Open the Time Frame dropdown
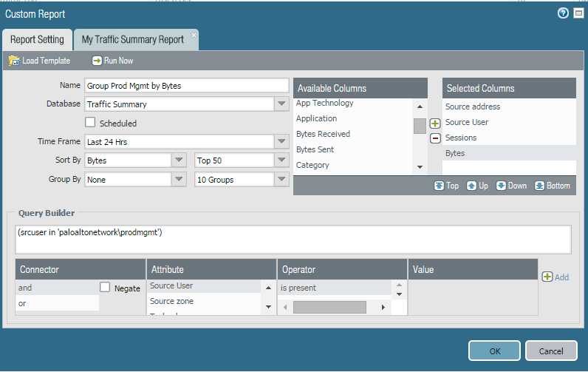The image size is (588, 372). point(281,141)
